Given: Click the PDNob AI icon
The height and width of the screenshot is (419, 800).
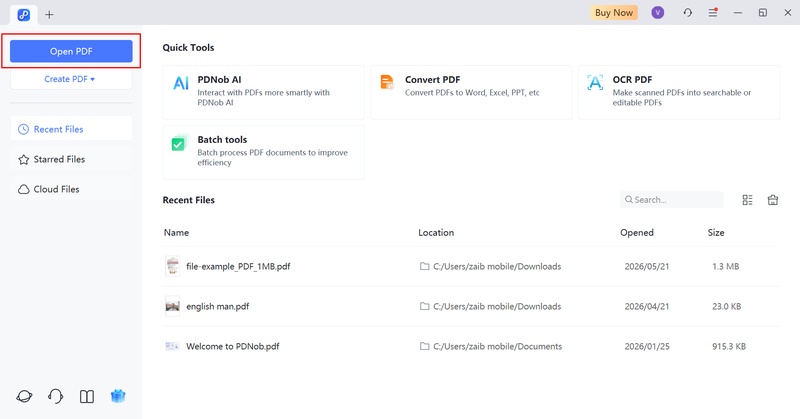Looking at the screenshot, I should click(x=181, y=83).
